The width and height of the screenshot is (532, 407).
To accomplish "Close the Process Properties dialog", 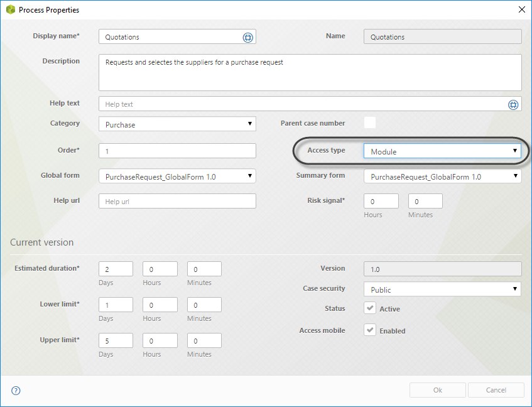I will [521, 10].
